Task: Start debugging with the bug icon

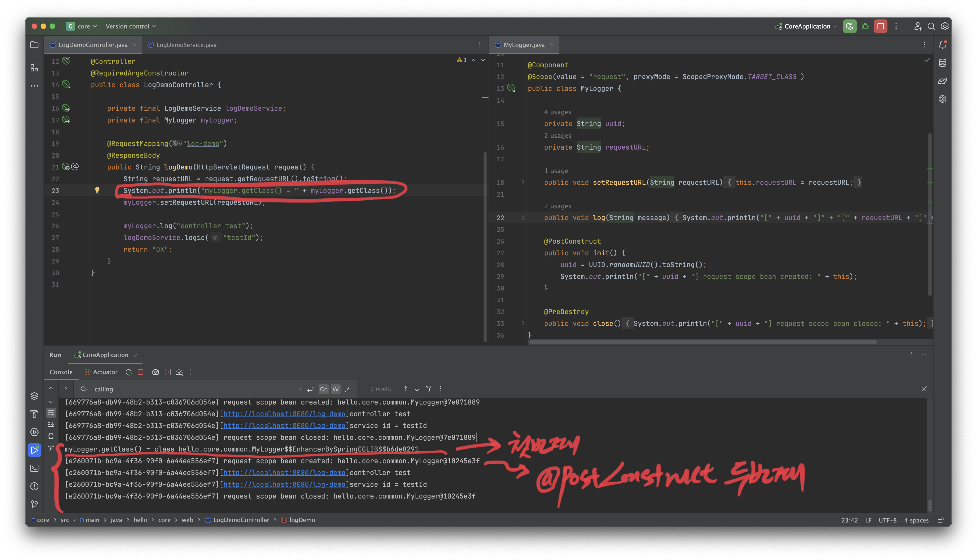Action: (x=865, y=26)
